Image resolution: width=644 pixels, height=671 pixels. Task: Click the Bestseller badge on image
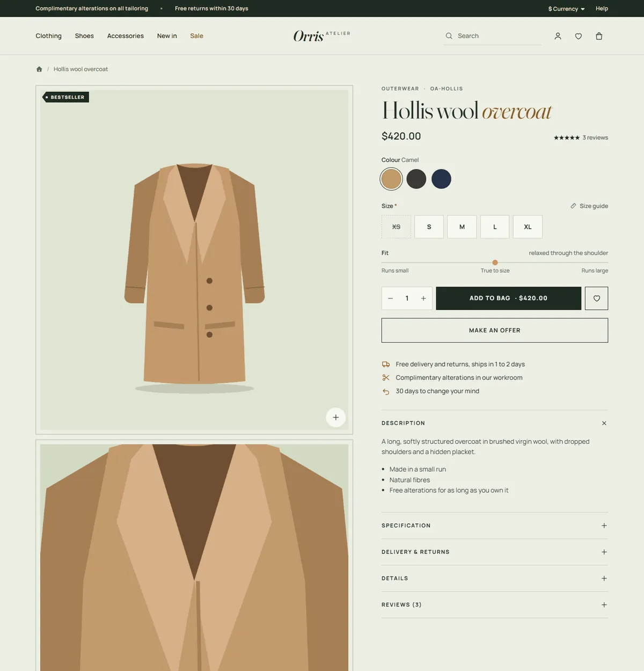click(x=65, y=97)
